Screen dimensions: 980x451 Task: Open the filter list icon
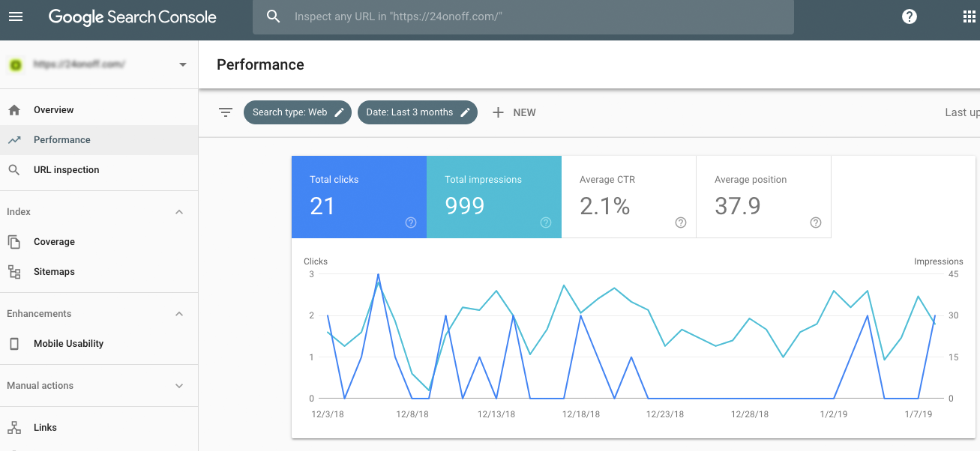[226, 112]
